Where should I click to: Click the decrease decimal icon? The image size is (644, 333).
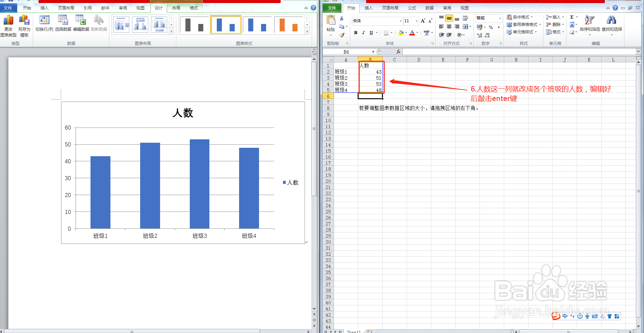coord(487,35)
